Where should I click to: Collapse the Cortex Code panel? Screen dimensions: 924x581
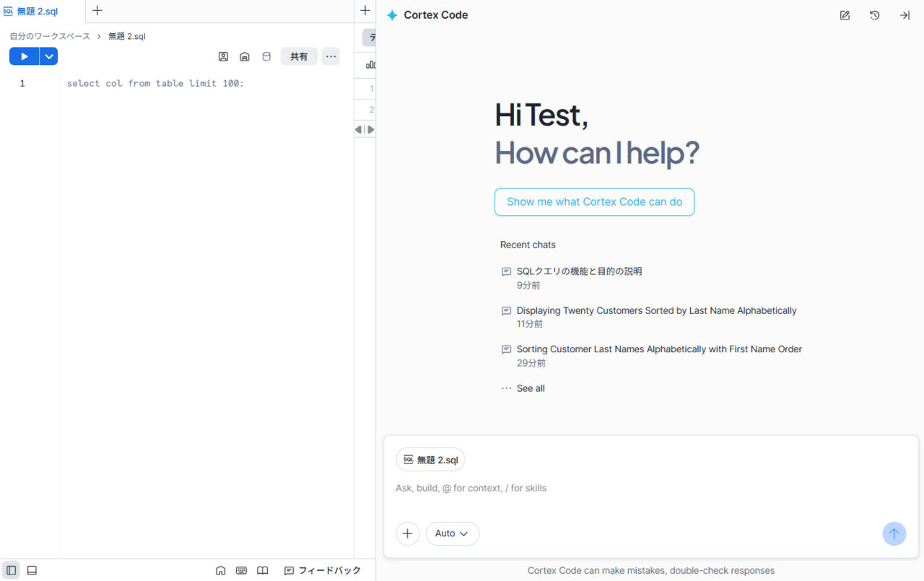904,15
